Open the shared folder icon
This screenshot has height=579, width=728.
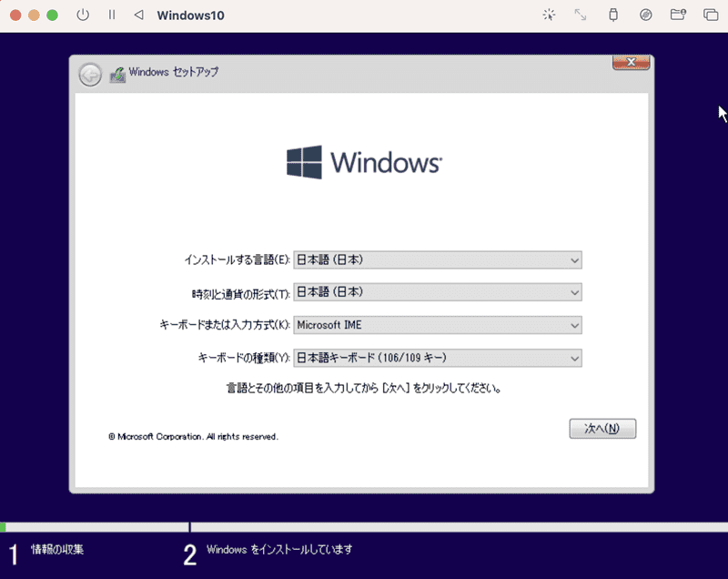click(x=678, y=15)
